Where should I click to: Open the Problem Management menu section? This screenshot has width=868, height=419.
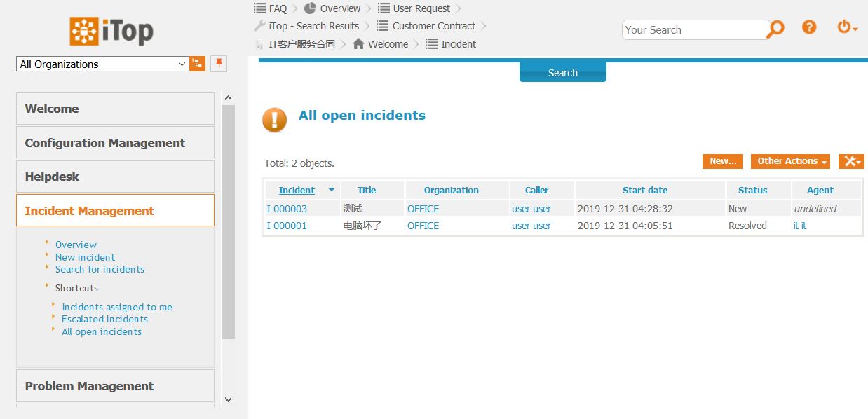115,385
